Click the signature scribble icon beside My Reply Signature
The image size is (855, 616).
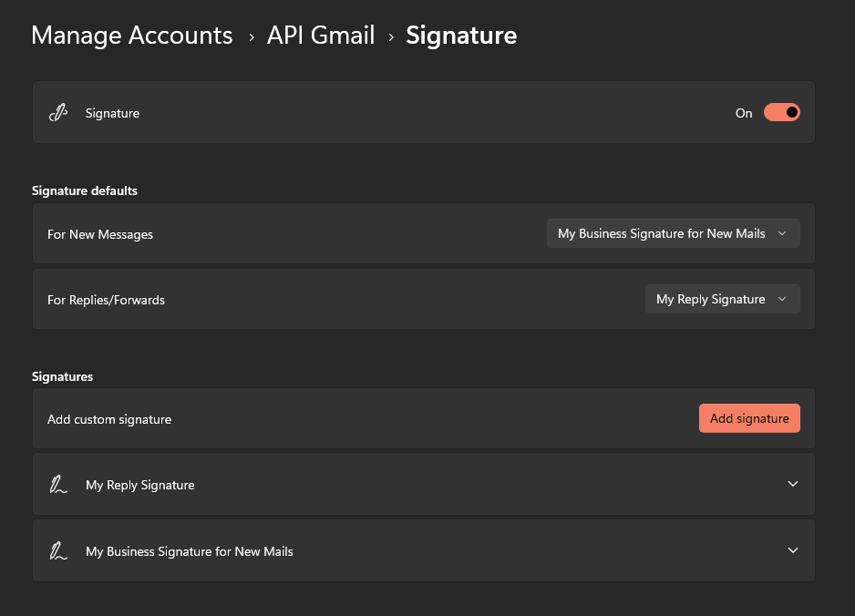pyautogui.click(x=57, y=484)
